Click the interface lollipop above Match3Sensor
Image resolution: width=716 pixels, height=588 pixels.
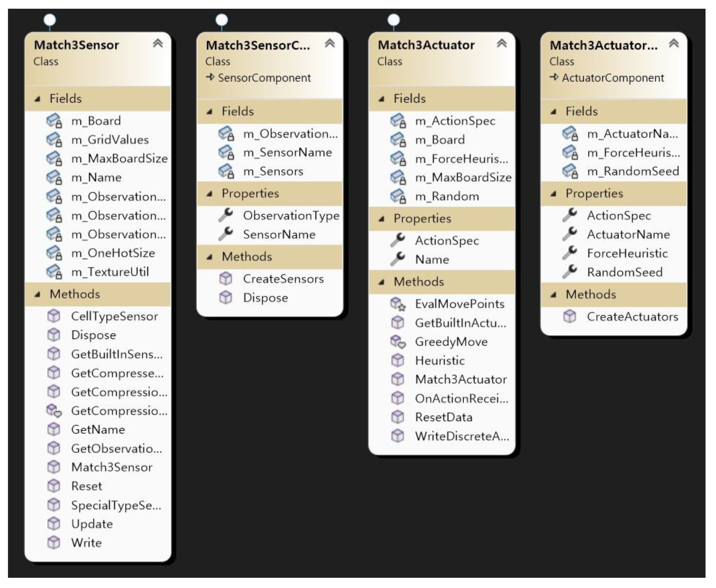point(50,20)
